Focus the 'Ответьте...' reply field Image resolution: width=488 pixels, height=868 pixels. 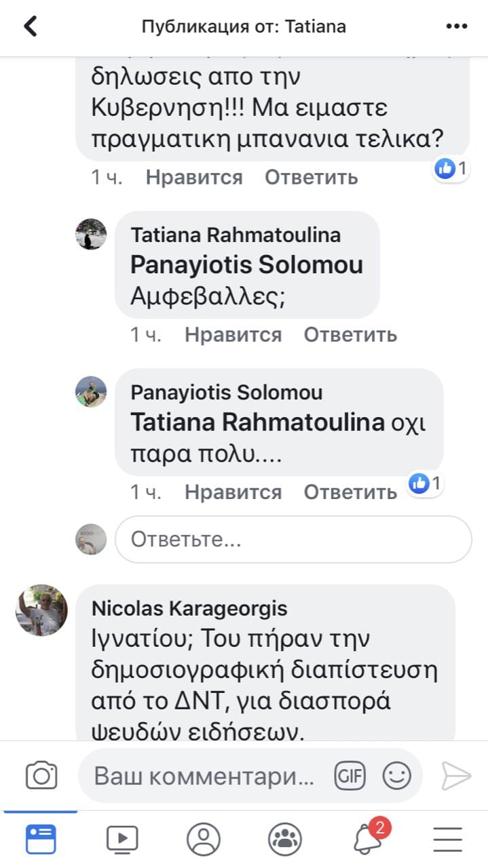(x=293, y=540)
